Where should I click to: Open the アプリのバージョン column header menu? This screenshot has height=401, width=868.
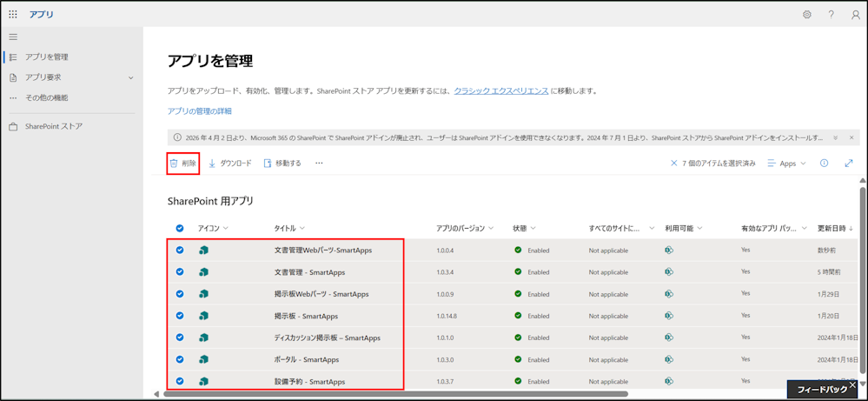point(465,228)
